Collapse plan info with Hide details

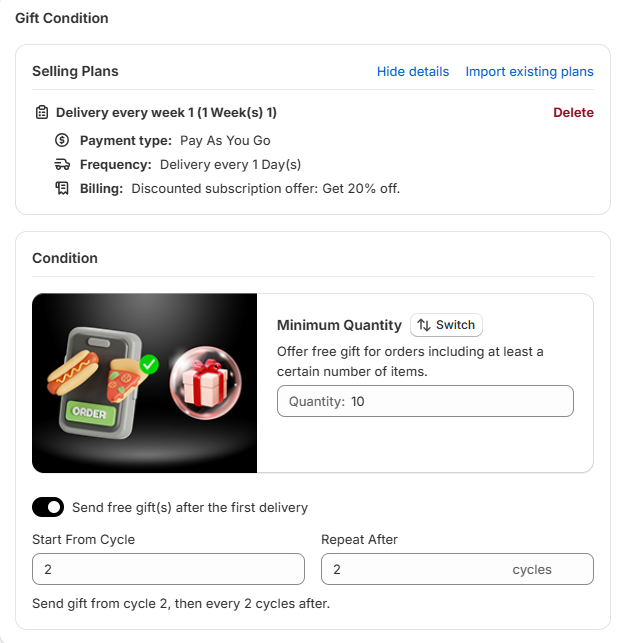pos(413,71)
